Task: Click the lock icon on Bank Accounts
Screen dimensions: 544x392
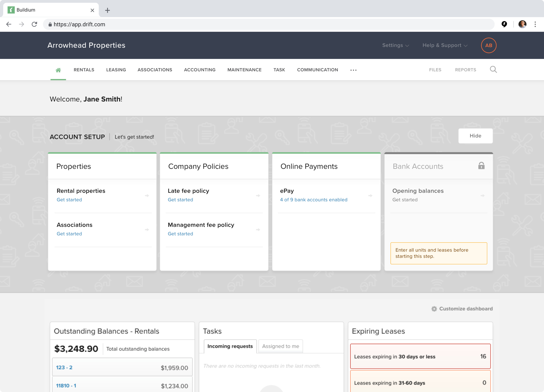Action: coord(481,166)
